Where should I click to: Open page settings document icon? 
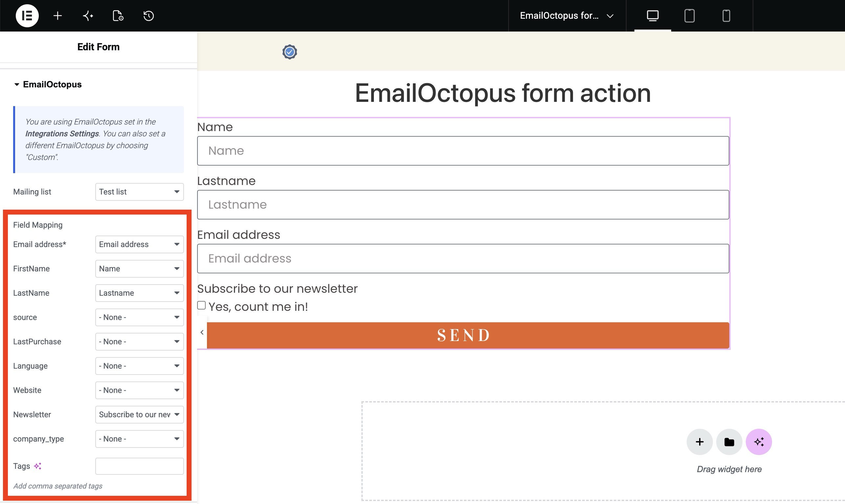click(118, 16)
